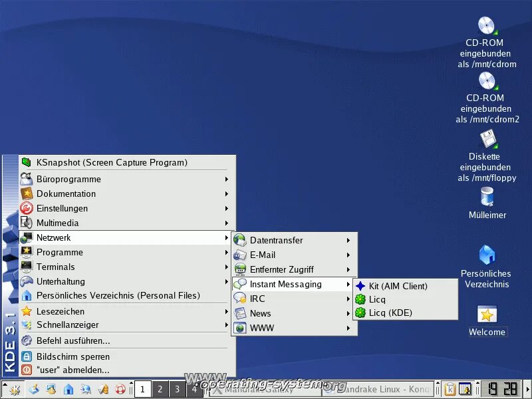This screenshot has height=399, width=532.
Task: Click the Unterhaltung gamepad icon
Action: click(27, 281)
